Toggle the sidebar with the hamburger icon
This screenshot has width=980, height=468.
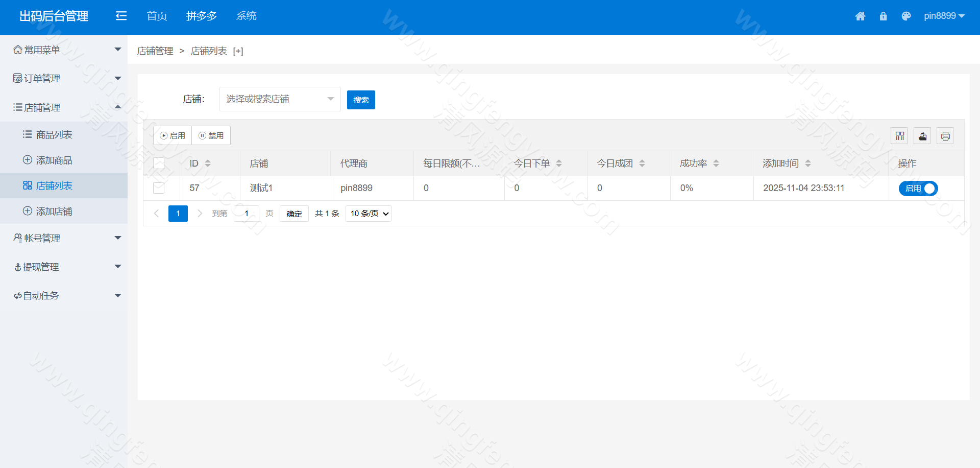[x=121, y=16]
